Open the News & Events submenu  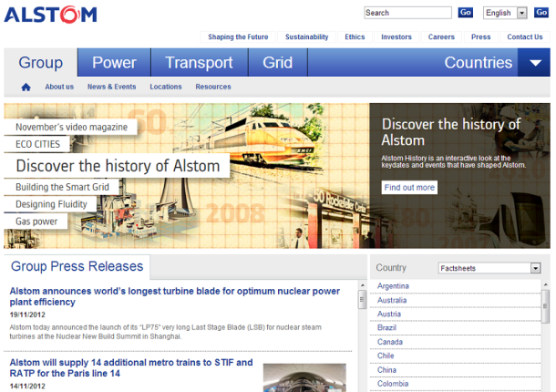tap(112, 87)
